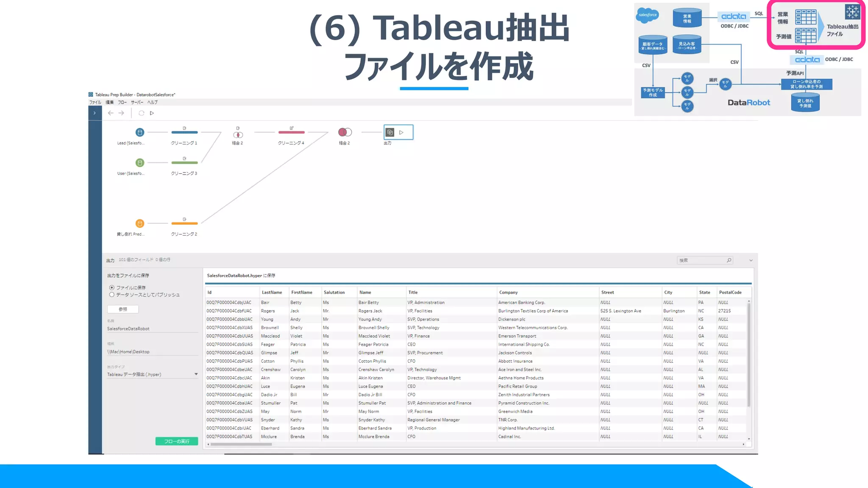Click the LastName column header
868x488 pixels.
click(x=274, y=292)
